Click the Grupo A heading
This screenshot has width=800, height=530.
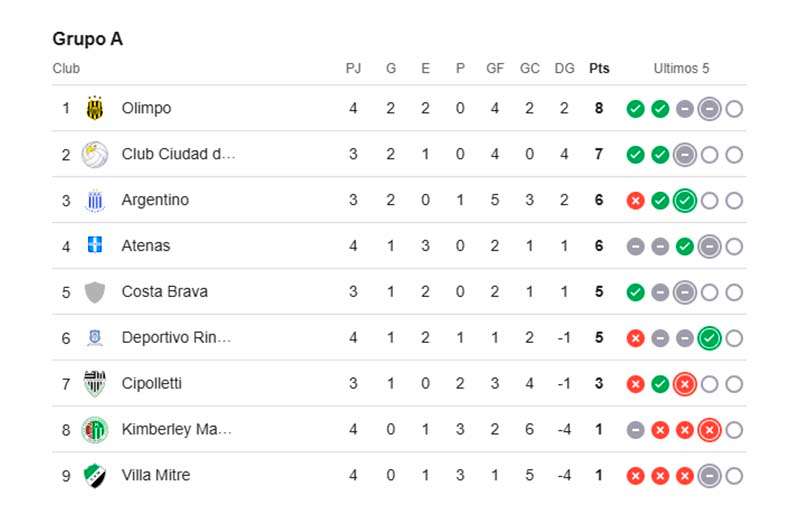[x=88, y=39]
